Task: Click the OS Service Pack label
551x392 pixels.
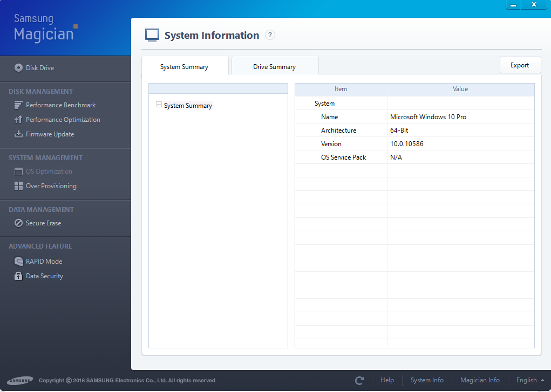Action: (343, 157)
